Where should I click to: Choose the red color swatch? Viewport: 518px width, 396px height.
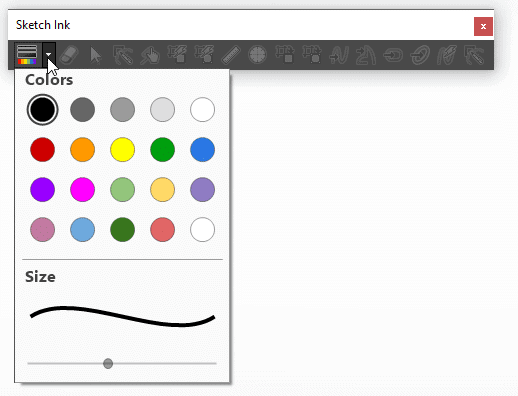point(42,150)
